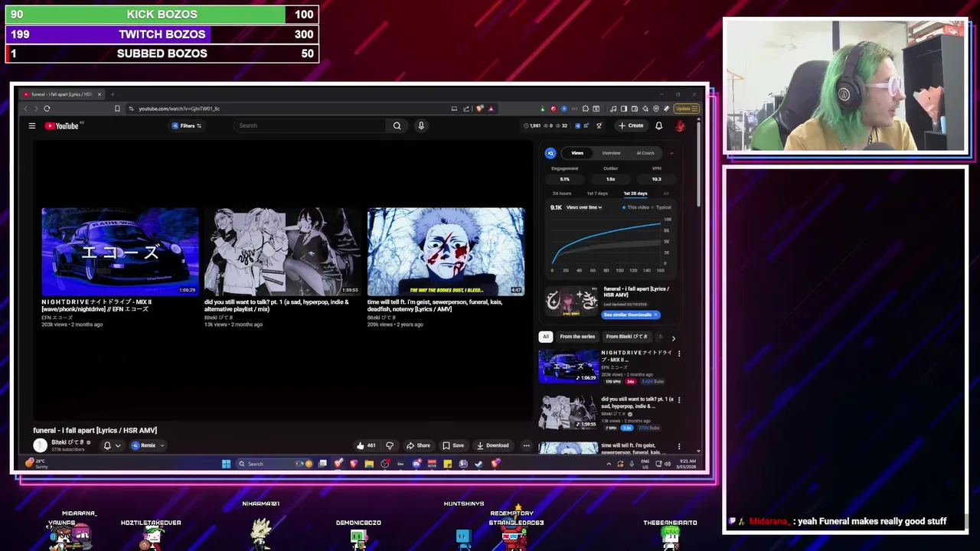Screen dimensions: 980x551
Task: Toggle 'This video' line in chart legend
Action: [635, 207]
